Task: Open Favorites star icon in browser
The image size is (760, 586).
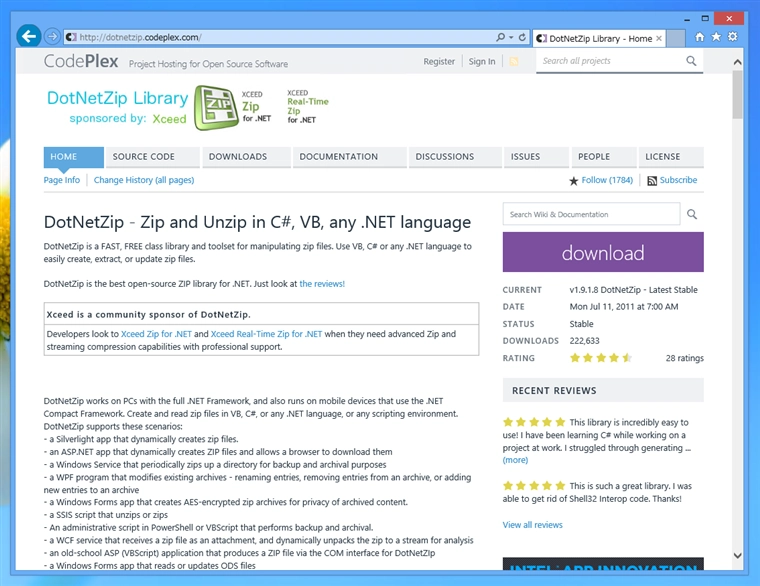Action: 716,37
